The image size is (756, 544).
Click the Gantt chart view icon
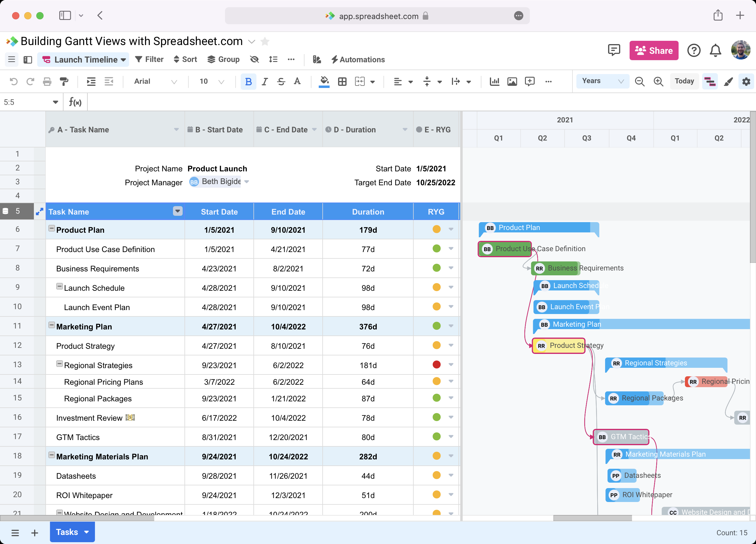[710, 82]
